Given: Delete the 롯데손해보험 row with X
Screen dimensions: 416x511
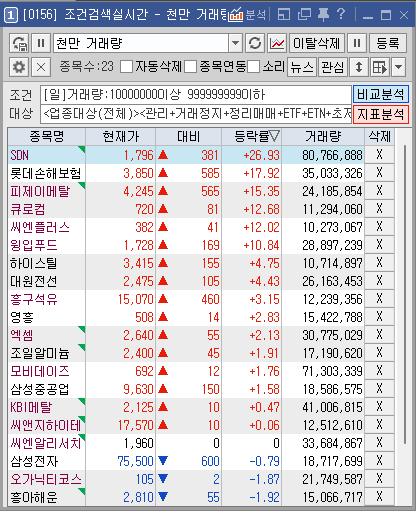Looking at the screenshot, I should (x=379, y=173).
